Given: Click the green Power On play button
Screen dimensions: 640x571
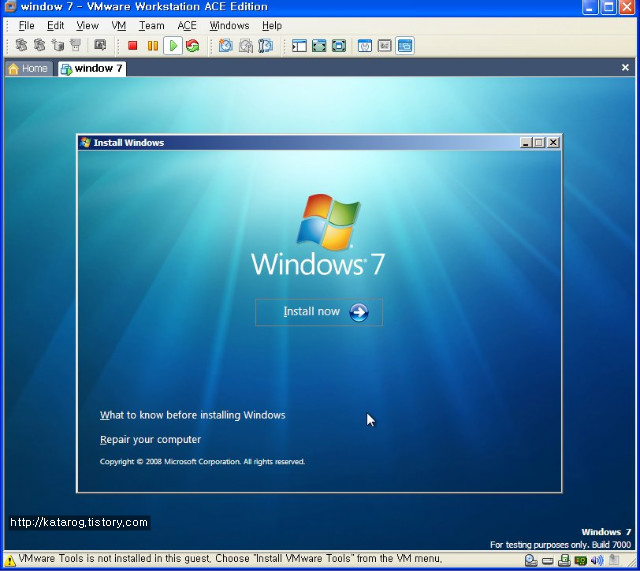Looking at the screenshot, I should click(x=173, y=45).
